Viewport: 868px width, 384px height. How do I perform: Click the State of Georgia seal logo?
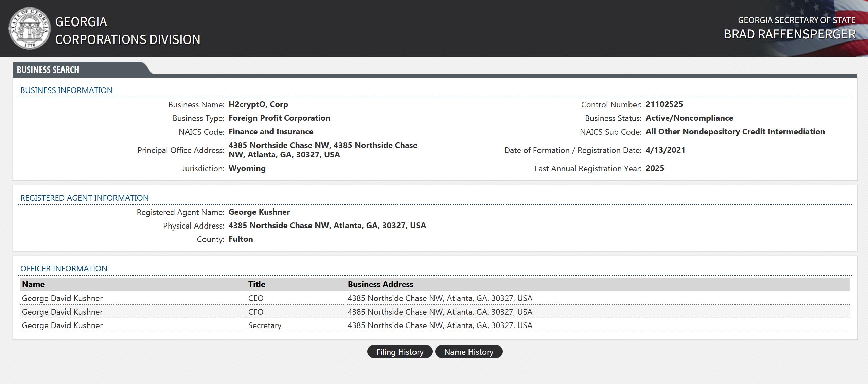click(x=29, y=29)
